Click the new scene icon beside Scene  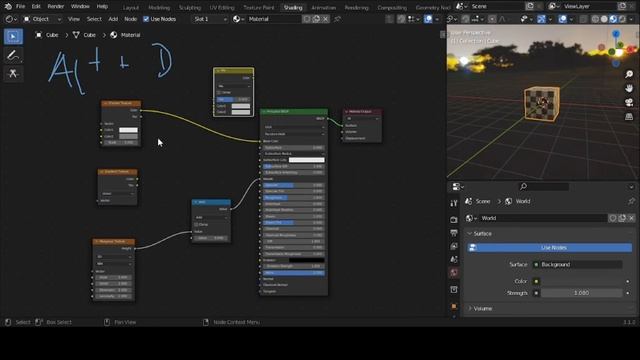click(x=530, y=6)
